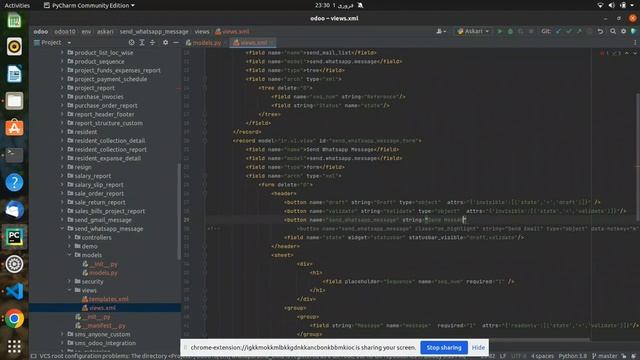Click '4 spaces' indent setting in status bar
This screenshot has width=640, height=360.
click(x=542, y=356)
